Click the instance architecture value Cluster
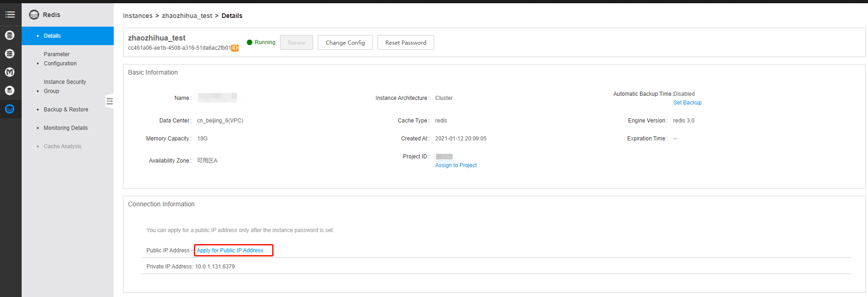 tap(444, 98)
